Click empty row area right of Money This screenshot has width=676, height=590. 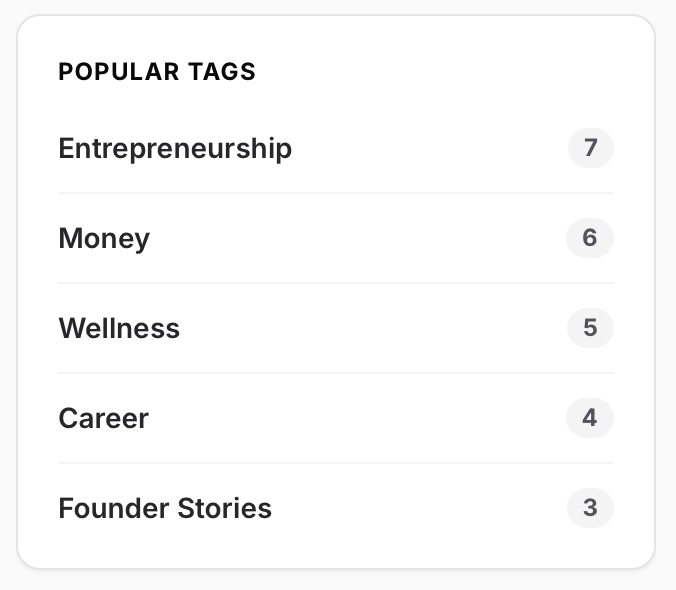coord(360,238)
